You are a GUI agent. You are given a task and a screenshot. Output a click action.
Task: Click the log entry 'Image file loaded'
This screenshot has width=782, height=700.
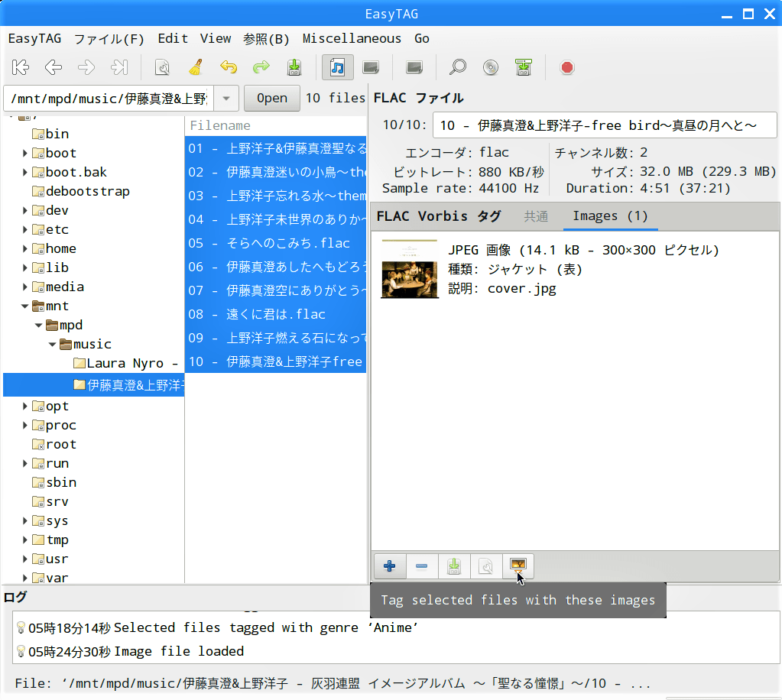point(179,652)
